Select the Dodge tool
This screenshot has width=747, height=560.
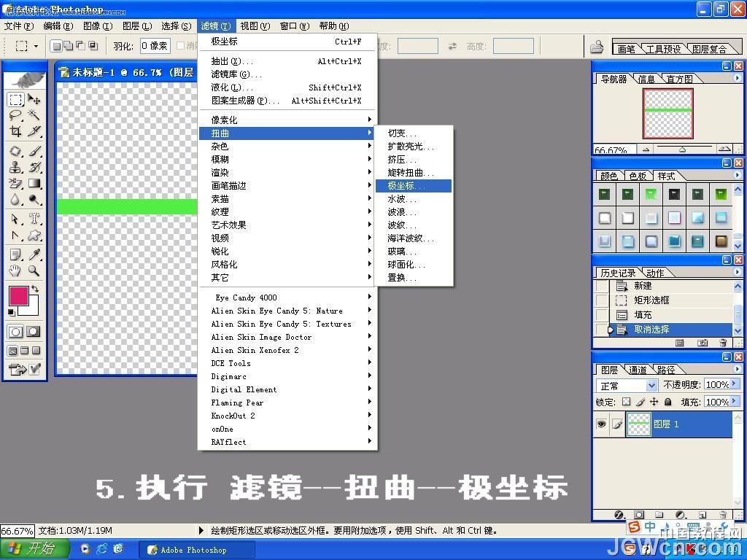coord(34,200)
